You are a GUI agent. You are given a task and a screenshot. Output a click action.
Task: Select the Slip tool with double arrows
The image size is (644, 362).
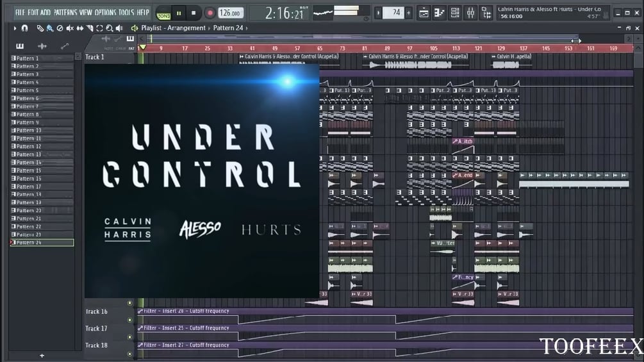point(79,28)
